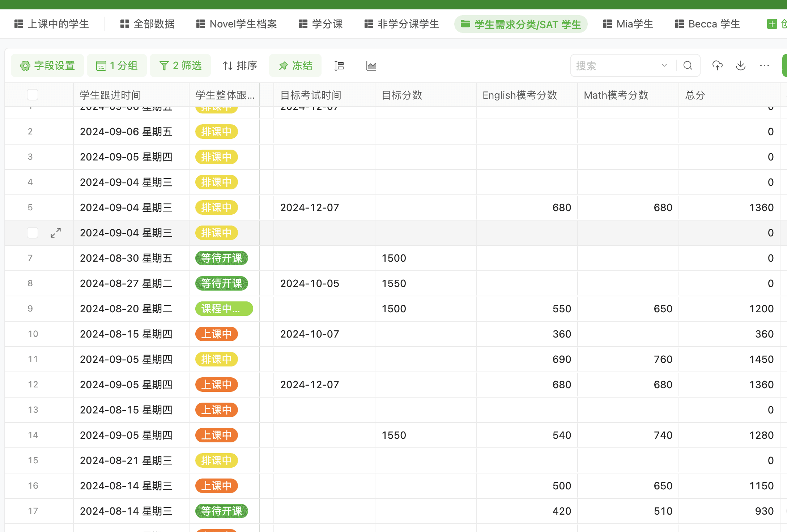Click the 学生跟进时间 column header
Screen dimensions: 787x532
tap(131, 95)
